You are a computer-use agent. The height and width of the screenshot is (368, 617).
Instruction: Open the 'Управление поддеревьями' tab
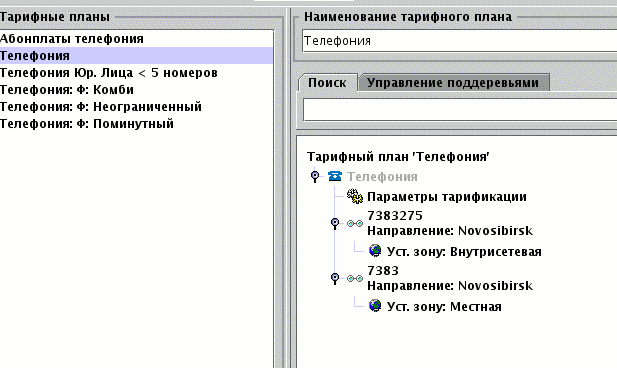tap(453, 83)
